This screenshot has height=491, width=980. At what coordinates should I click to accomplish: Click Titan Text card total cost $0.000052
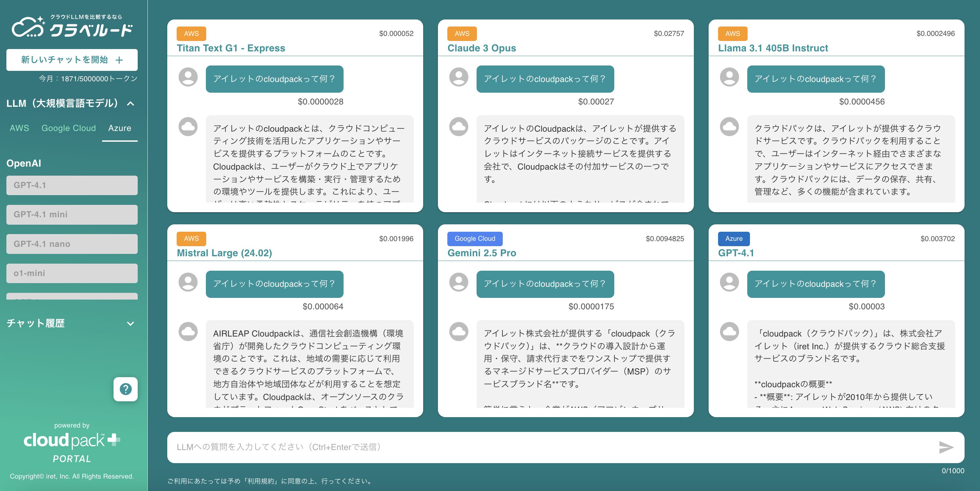click(396, 34)
